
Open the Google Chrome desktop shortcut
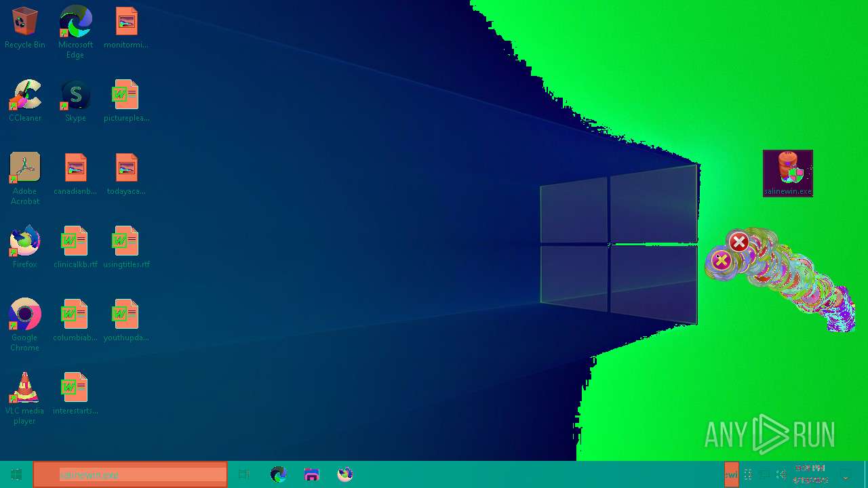(25, 325)
